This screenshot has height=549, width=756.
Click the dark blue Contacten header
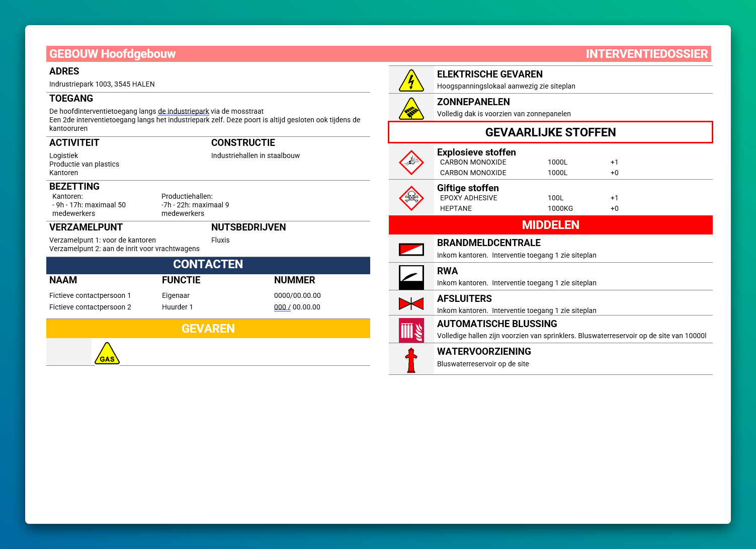click(x=208, y=265)
